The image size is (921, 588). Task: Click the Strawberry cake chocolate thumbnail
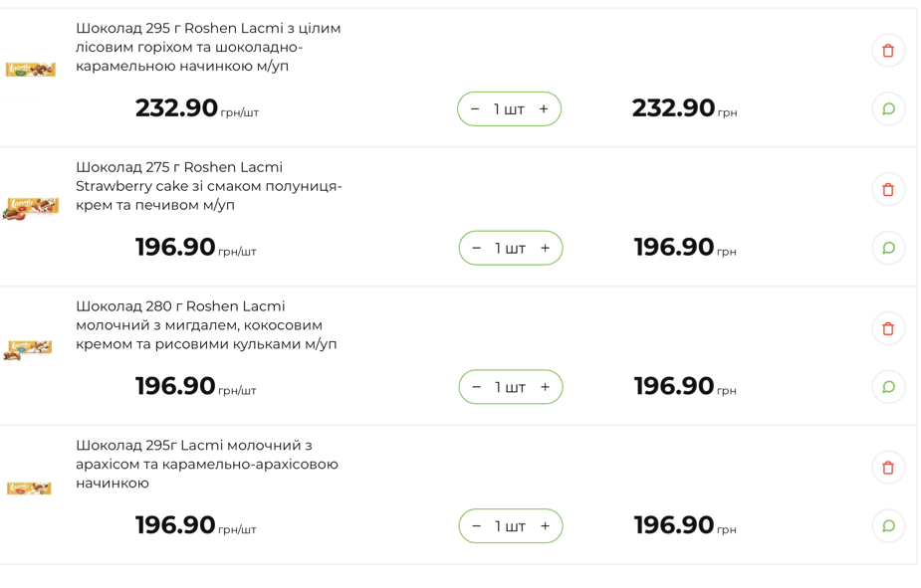tap(31, 208)
